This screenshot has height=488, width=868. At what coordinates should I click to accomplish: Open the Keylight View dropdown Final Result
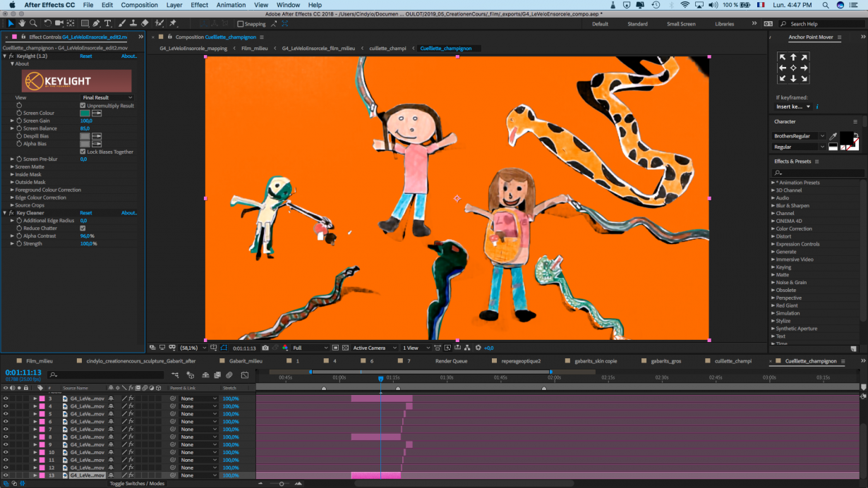(107, 97)
